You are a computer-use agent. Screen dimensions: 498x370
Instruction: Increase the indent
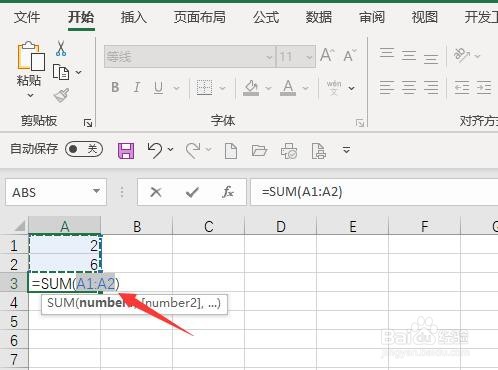484,88
